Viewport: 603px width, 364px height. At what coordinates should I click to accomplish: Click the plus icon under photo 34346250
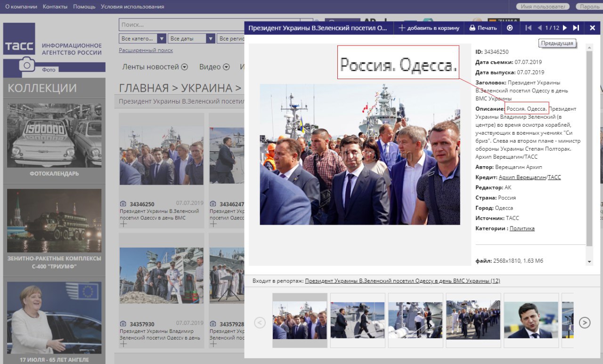(x=123, y=224)
